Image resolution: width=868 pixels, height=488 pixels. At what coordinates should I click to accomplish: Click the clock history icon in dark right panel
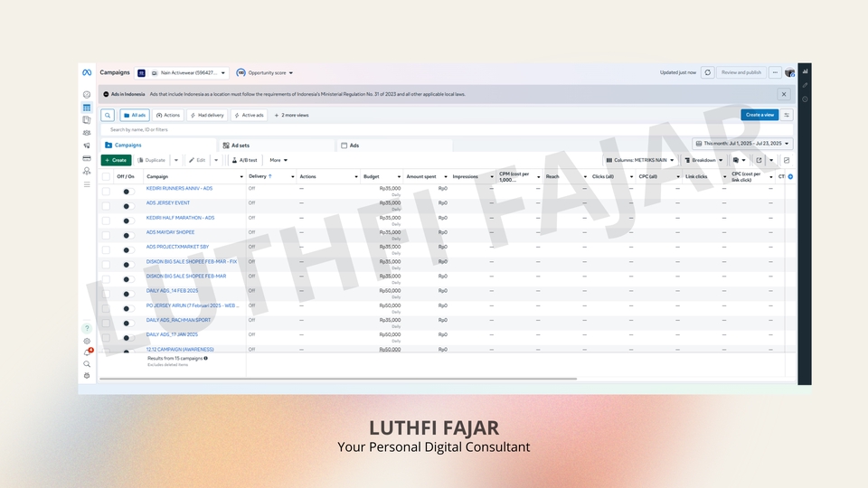pyautogui.click(x=805, y=99)
